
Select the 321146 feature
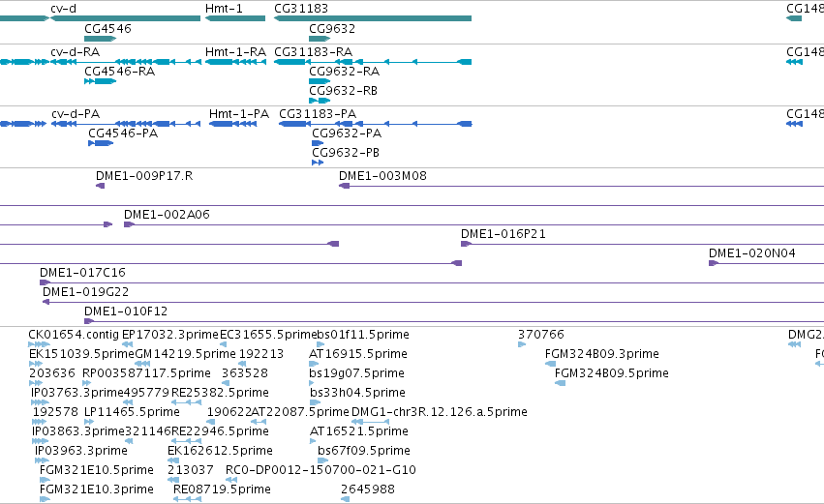[130, 441]
